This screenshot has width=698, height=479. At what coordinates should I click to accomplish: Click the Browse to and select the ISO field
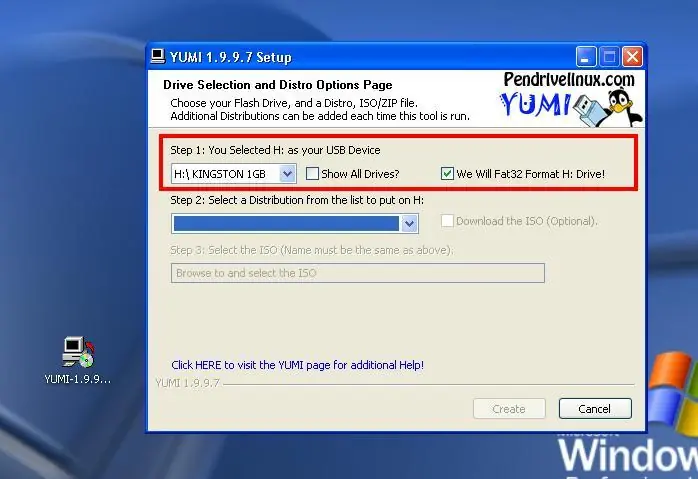pyautogui.click(x=357, y=273)
